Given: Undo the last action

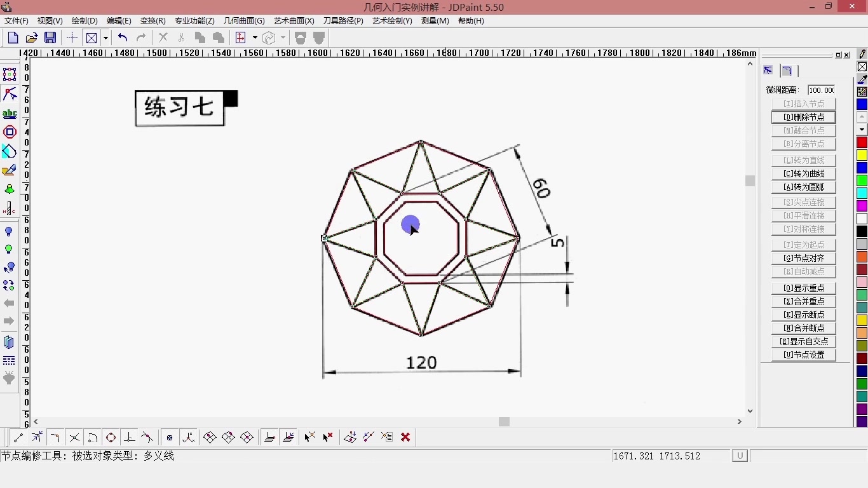Looking at the screenshot, I should coord(123,38).
